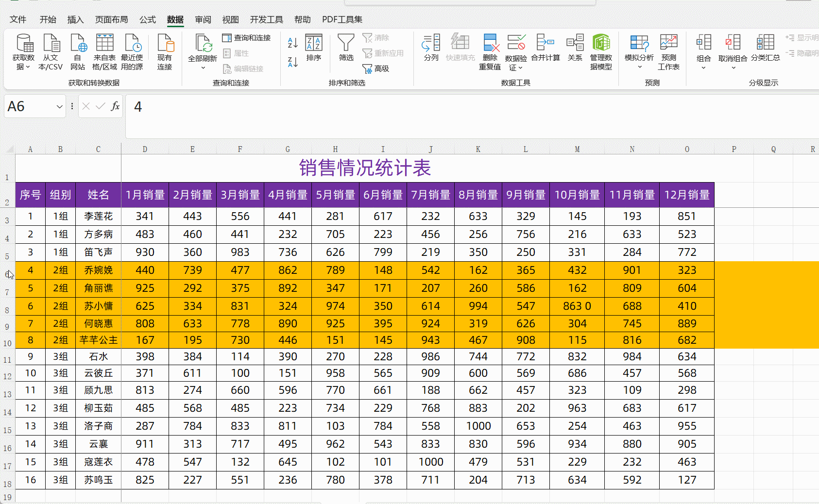Click inside the Name Box showing A6
This screenshot has height=504, width=819.
[29, 106]
